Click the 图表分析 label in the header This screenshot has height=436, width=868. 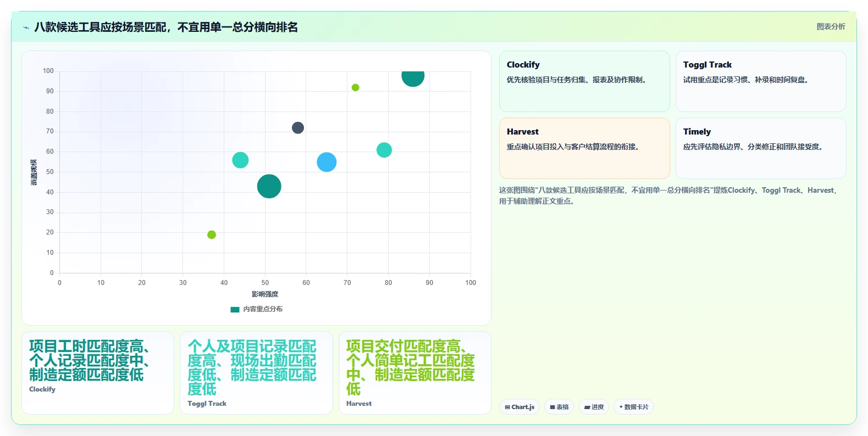click(x=831, y=26)
